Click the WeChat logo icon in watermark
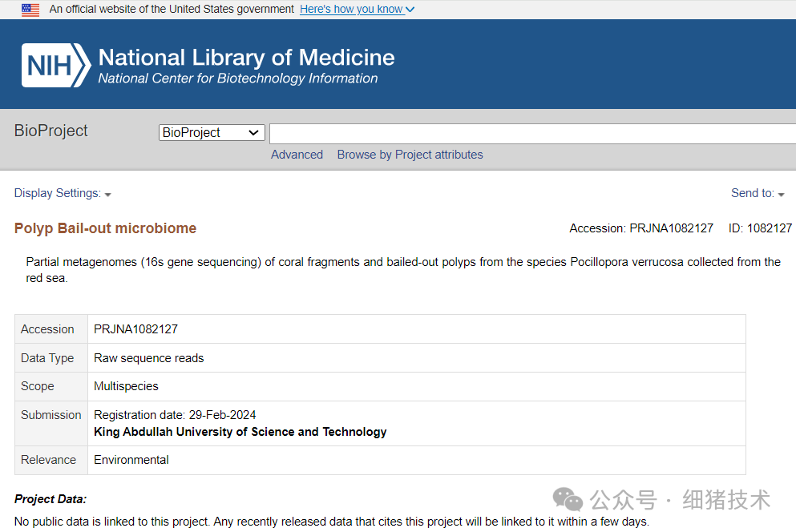 click(569, 500)
